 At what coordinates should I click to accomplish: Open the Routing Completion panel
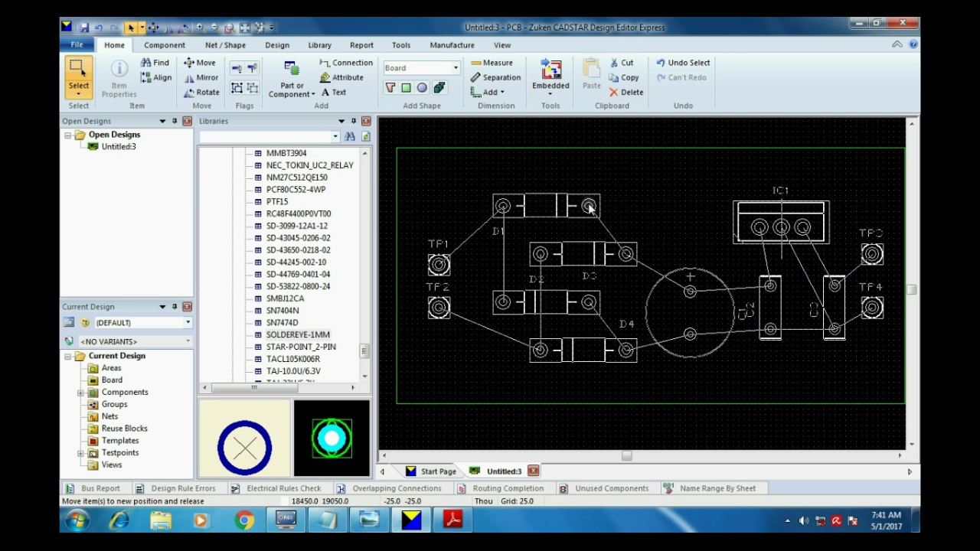(x=500, y=488)
